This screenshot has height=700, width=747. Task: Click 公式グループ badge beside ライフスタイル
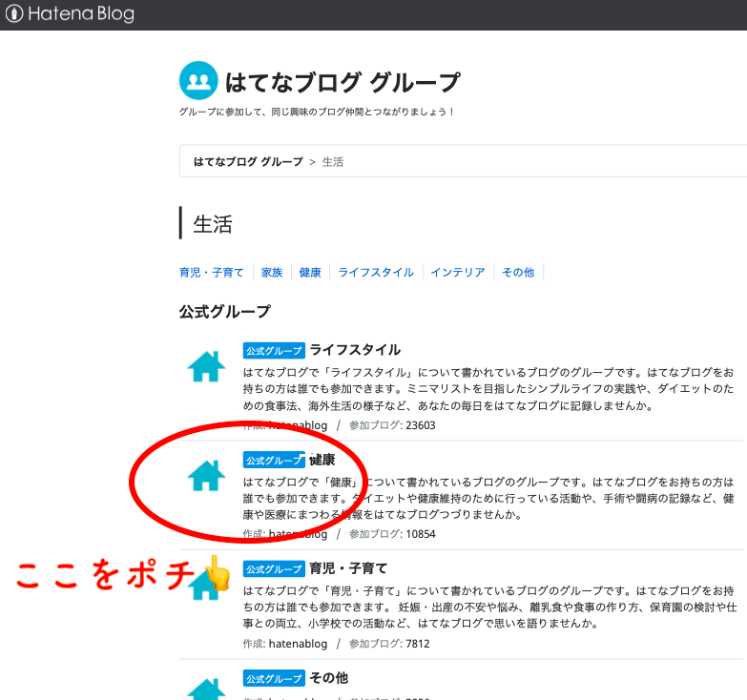pos(274,350)
